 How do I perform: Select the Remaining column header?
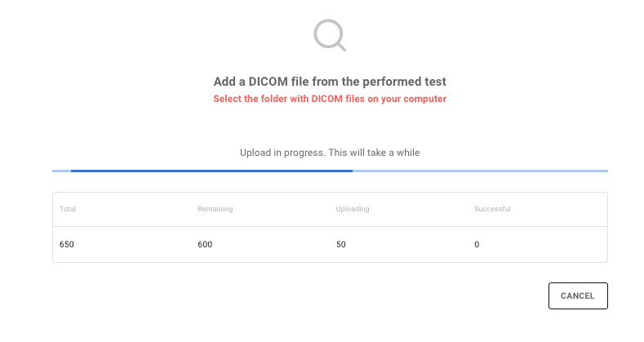click(x=215, y=209)
